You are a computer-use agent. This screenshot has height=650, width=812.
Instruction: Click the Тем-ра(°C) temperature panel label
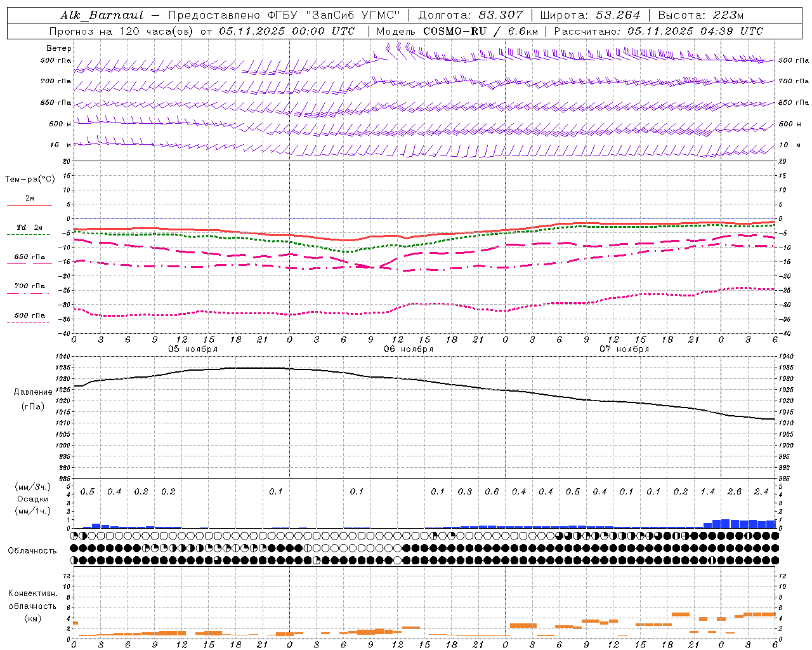30,180
